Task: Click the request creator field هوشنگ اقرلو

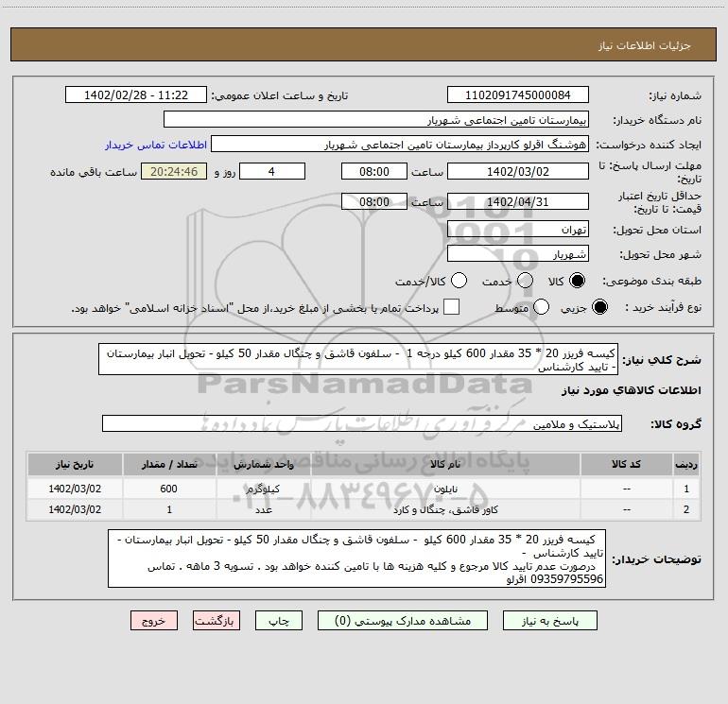Action: [x=400, y=145]
